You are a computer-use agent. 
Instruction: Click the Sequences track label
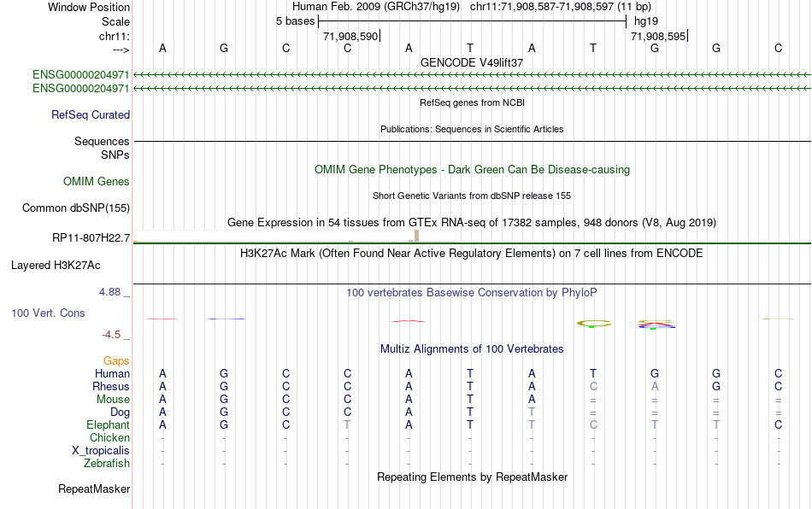102,141
